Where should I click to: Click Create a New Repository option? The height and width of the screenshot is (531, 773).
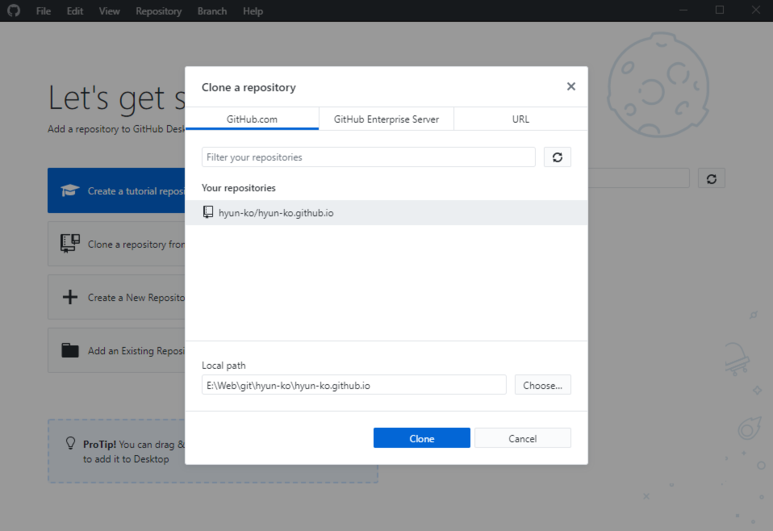116,297
